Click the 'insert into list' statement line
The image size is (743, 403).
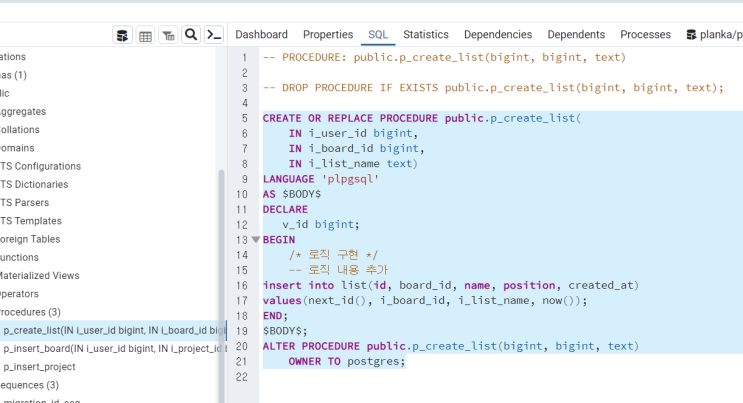(451, 285)
